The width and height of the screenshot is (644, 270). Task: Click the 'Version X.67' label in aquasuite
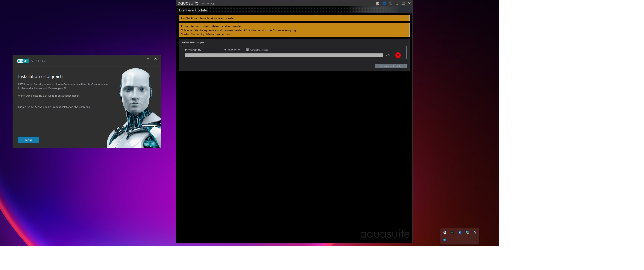[209, 4]
